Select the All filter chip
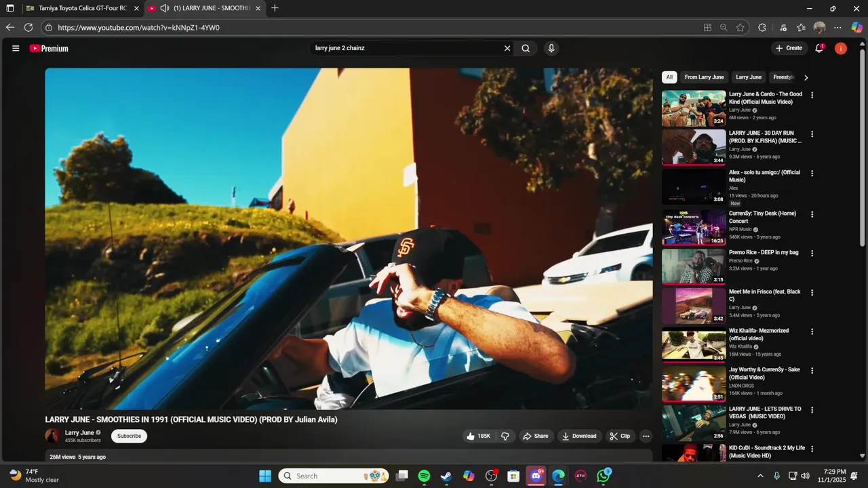The width and height of the screenshot is (868, 488). pos(669,77)
